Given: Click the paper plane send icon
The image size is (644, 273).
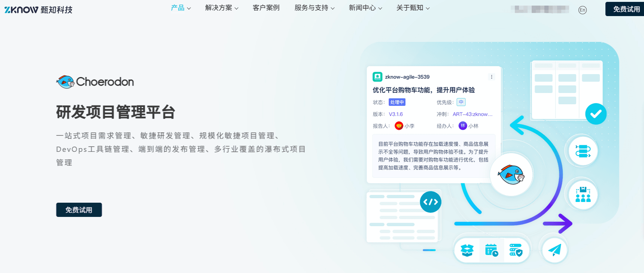Looking at the screenshot, I should 555,250.
